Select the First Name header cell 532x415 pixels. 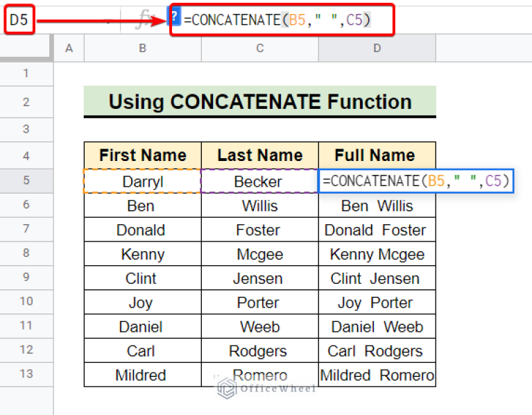142,155
